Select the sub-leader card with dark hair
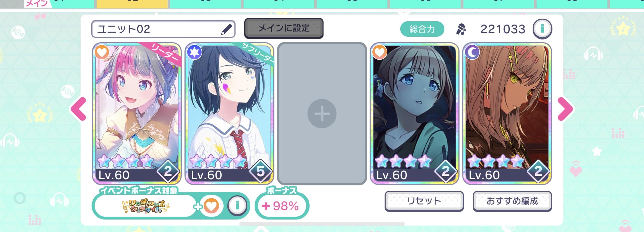 [x=229, y=113]
